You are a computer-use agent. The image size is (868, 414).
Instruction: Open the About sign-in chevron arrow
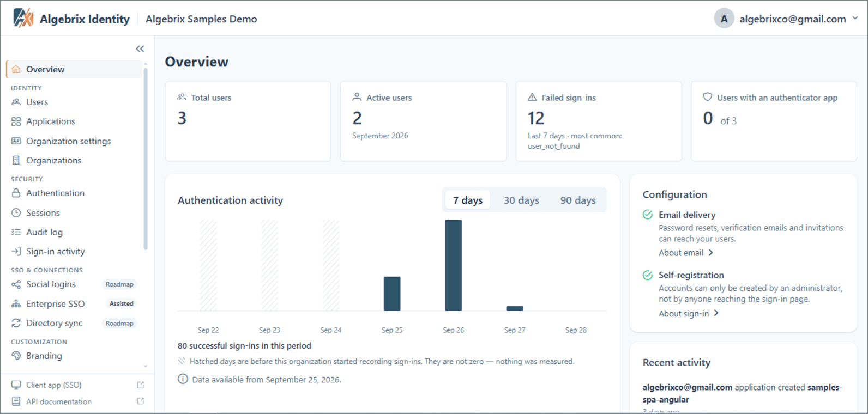pos(716,313)
